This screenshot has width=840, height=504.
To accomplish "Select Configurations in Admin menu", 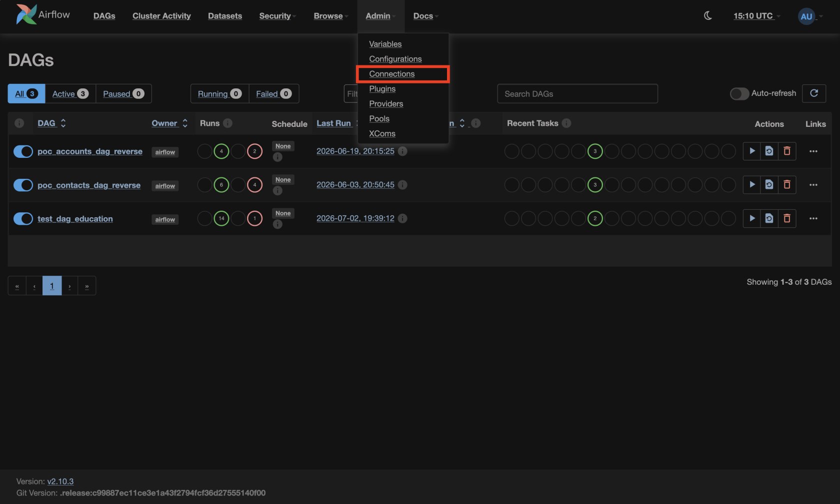I will (395, 59).
